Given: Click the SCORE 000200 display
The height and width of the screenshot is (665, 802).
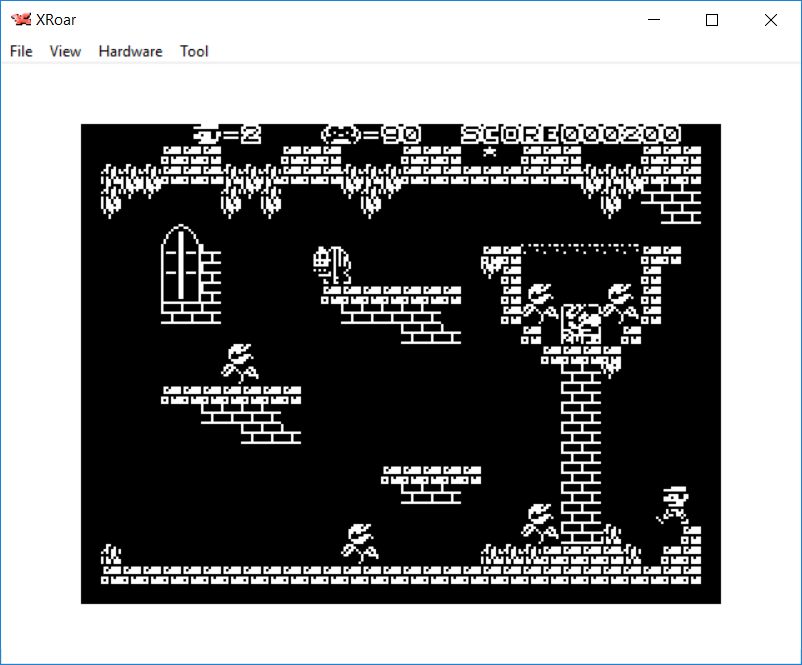Looking at the screenshot, I should tap(570, 134).
